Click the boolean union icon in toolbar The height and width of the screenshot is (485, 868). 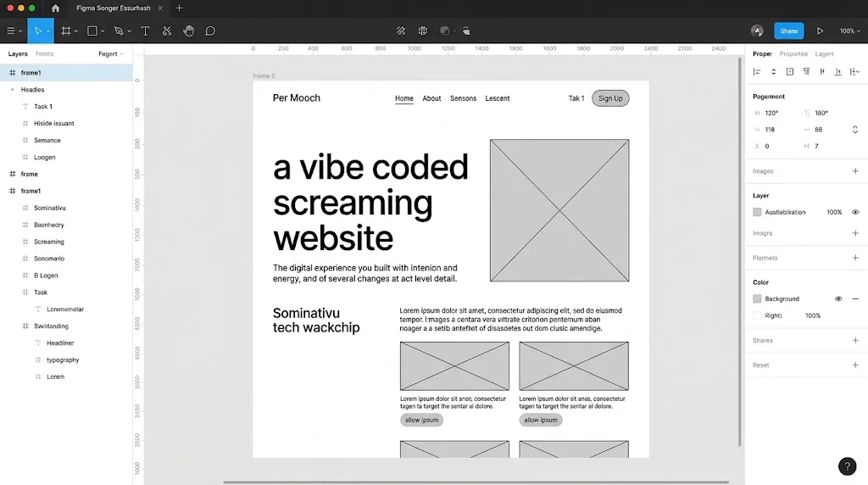(467, 31)
